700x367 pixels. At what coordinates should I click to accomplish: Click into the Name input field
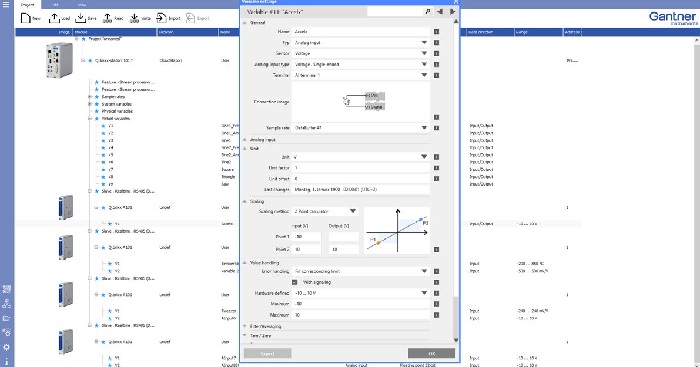click(x=360, y=32)
